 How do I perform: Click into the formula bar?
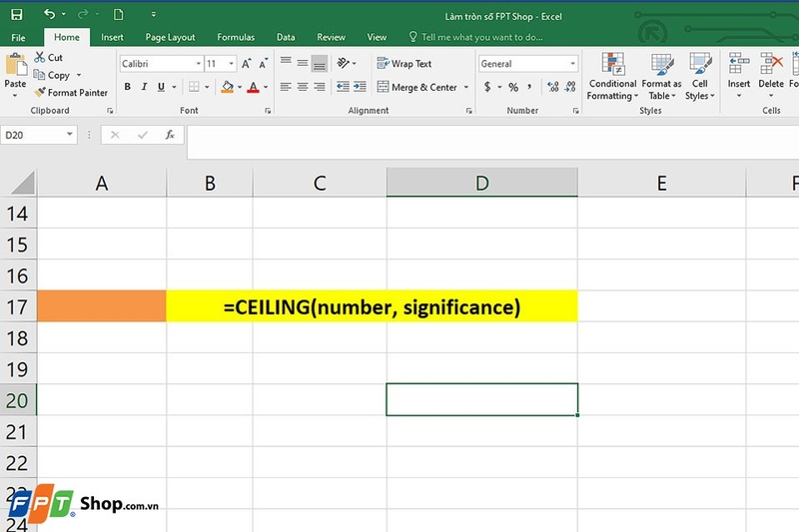[492, 142]
